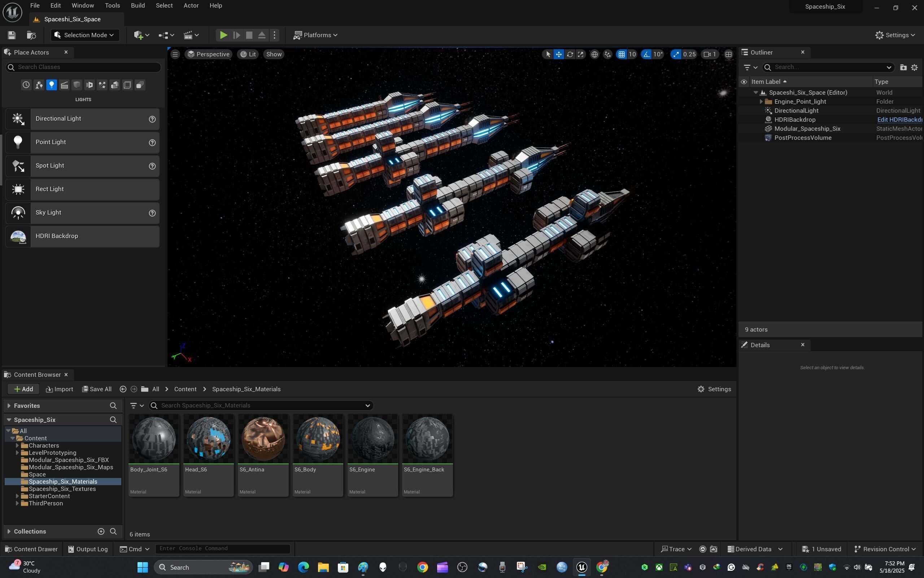Select the S6_Antina copper material thumbnail
This screenshot has width=924, height=578.
263,439
